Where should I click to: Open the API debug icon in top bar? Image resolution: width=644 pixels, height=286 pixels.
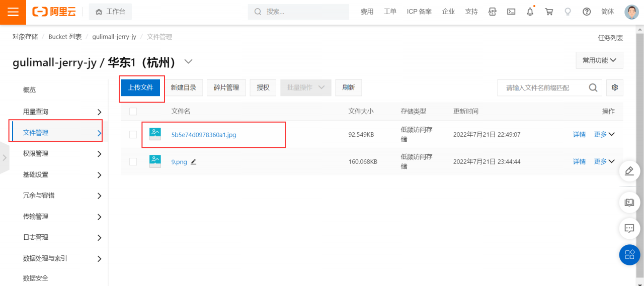coord(493,12)
